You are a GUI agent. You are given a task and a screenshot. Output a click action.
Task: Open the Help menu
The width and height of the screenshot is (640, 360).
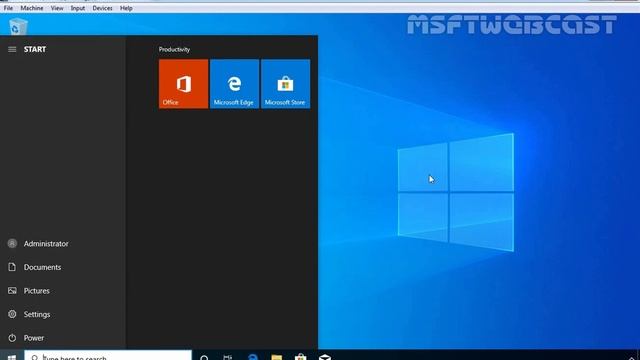(126, 8)
